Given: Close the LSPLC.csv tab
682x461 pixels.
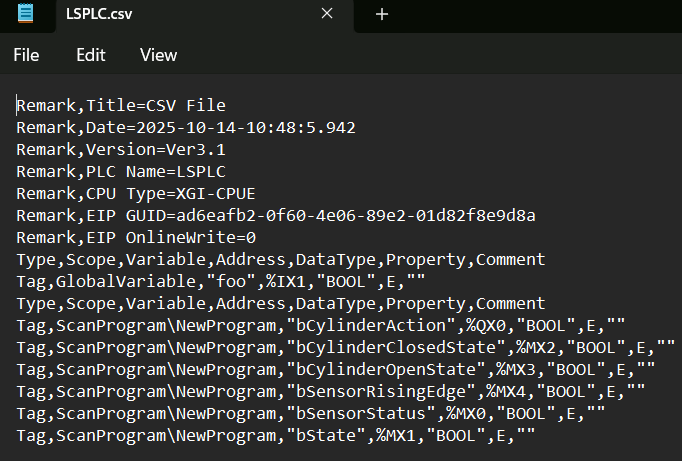Looking at the screenshot, I should 327,15.
